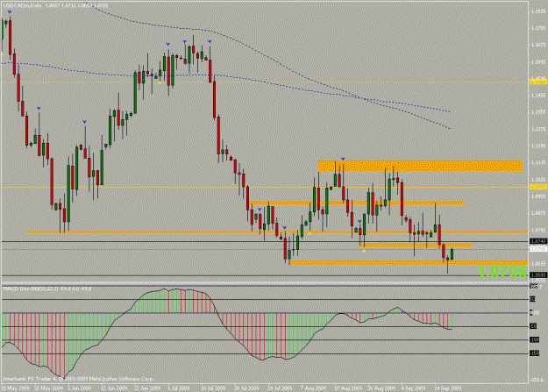Click the USDCAD Daily chart title text
Image resolution: width=548 pixels, height=392 pixels.
coord(55,5)
